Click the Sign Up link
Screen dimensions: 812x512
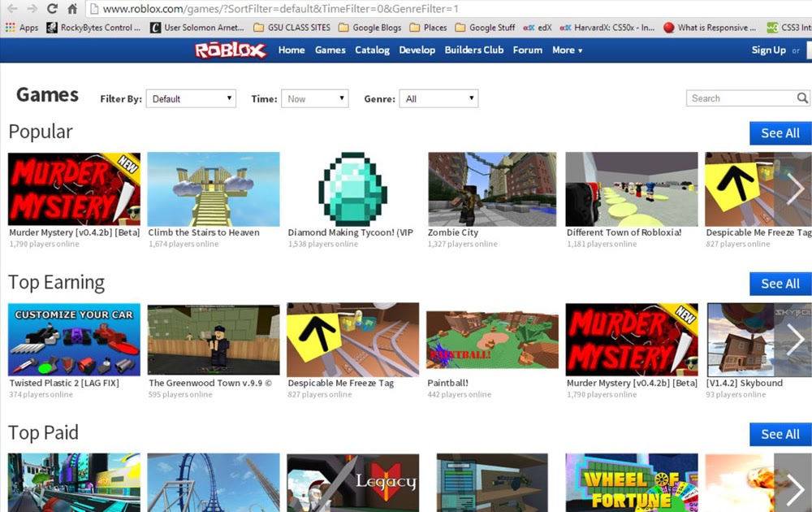click(768, 50)
